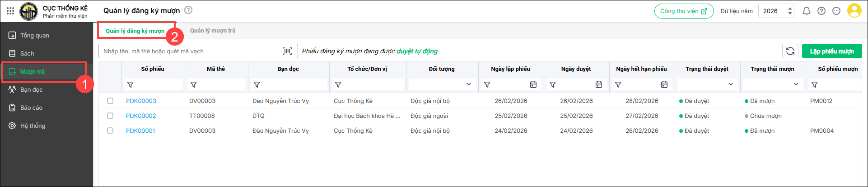Click date 25/02/2026 in Ngày lập phiếu column

pyautogui.click(x=511, y=116)
